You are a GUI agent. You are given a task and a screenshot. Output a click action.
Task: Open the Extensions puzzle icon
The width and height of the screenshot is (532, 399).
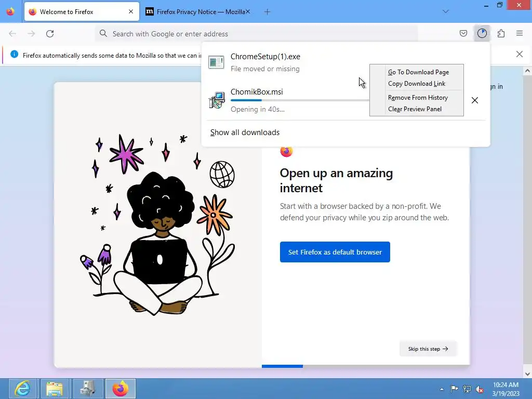point(501,33)
